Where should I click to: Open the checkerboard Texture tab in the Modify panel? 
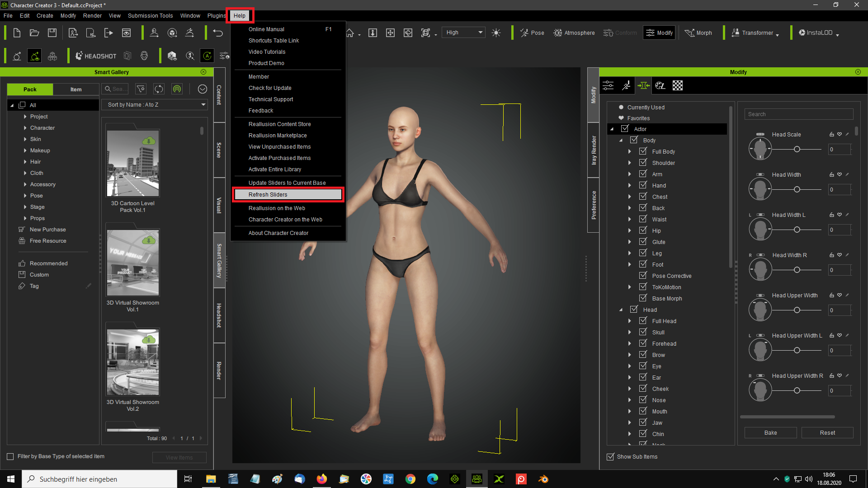pos(677,85)
